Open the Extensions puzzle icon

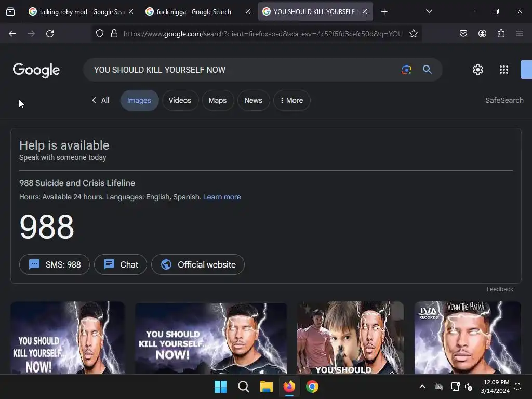tap(501, 34)
